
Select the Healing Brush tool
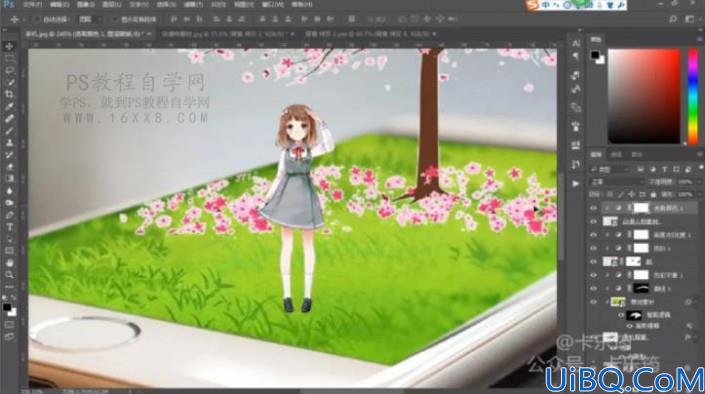click(9, 119)
